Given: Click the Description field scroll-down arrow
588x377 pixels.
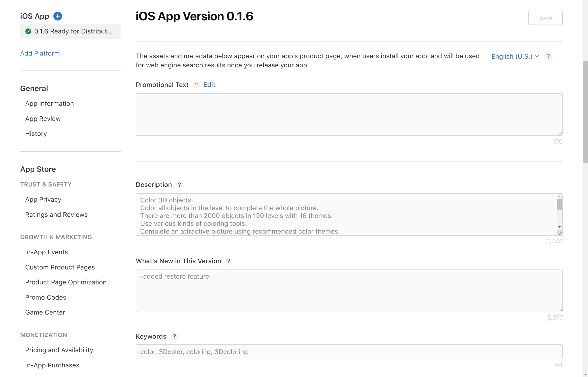Looking at the screenshot, I should click(559, 227).
